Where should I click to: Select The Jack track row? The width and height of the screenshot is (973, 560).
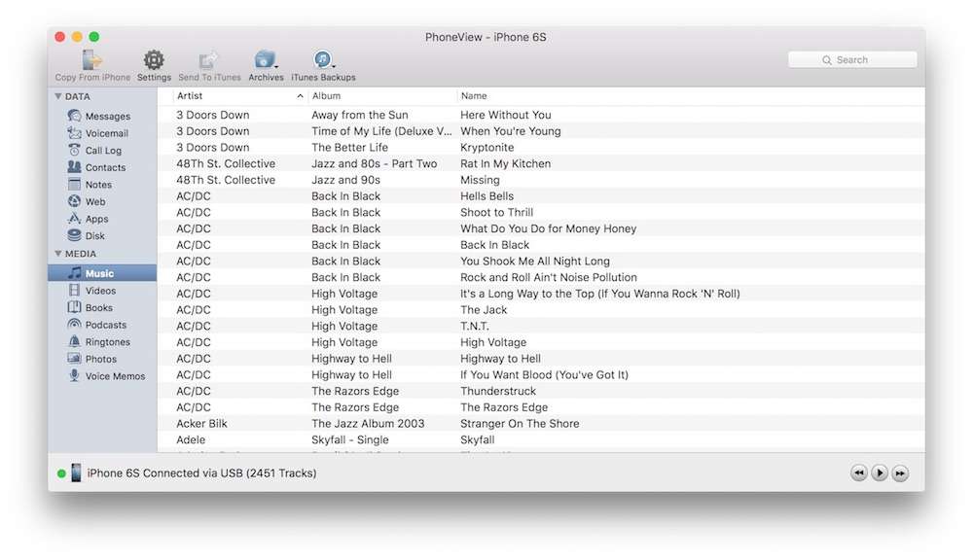(540, 309)
